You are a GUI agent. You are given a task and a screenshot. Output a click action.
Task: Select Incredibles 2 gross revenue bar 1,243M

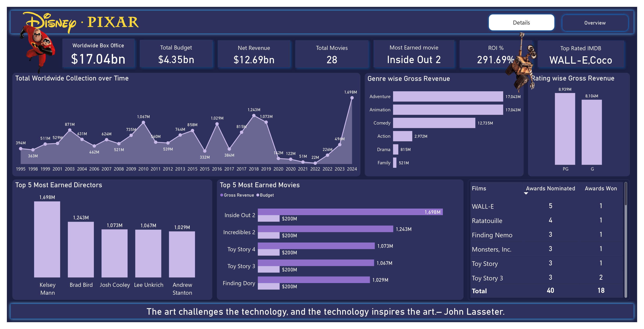point(326,229)
